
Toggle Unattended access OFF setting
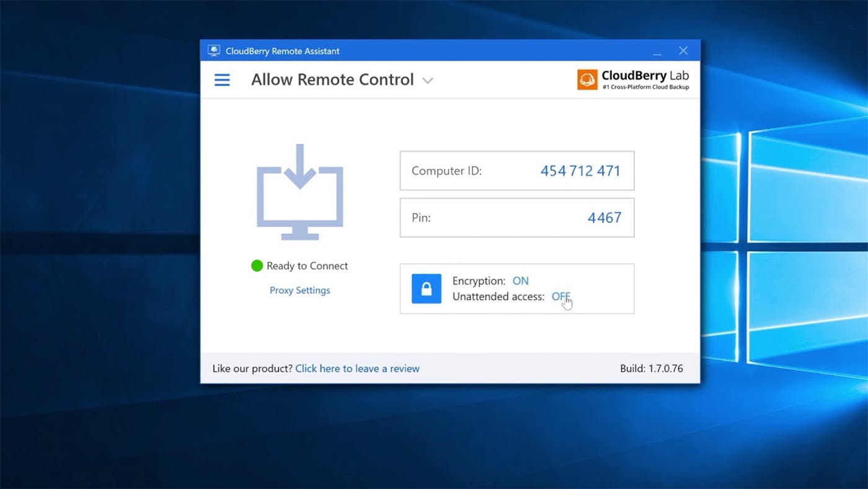pos(560,297)
